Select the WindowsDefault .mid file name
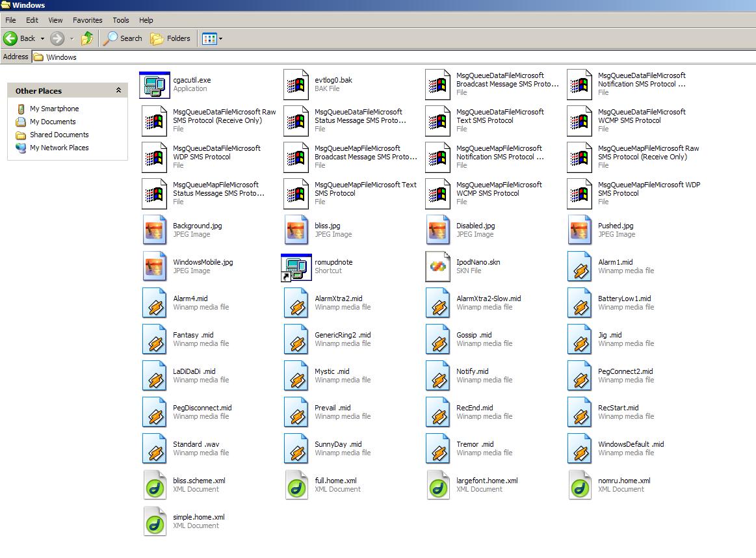Image resolution: width=756 pixels, height=558 pixels. (631, 445)
